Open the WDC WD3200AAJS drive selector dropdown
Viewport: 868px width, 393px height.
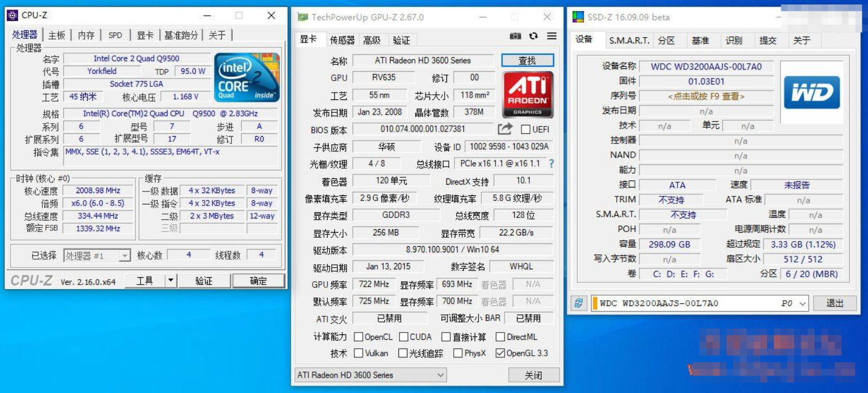(700, 303)
